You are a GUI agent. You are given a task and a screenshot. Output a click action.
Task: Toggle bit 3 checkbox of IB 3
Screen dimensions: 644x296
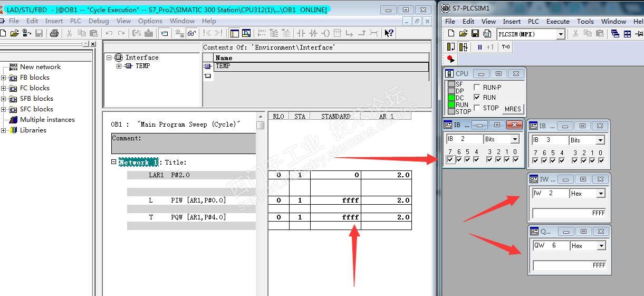[x=574, y=160]
